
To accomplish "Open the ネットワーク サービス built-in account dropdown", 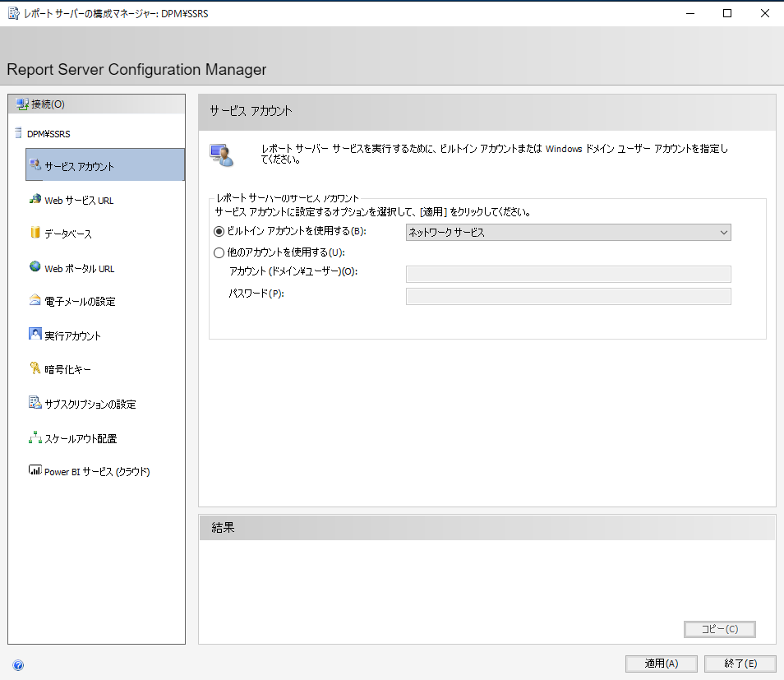I will (569, 232).
